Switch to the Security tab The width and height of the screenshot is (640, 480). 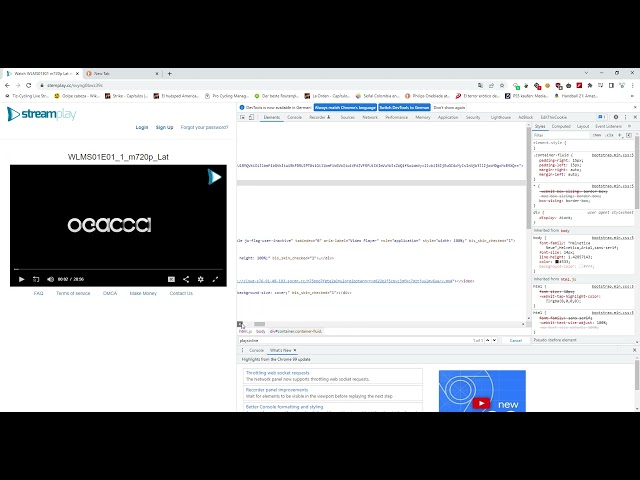click(x=473, y=117)
